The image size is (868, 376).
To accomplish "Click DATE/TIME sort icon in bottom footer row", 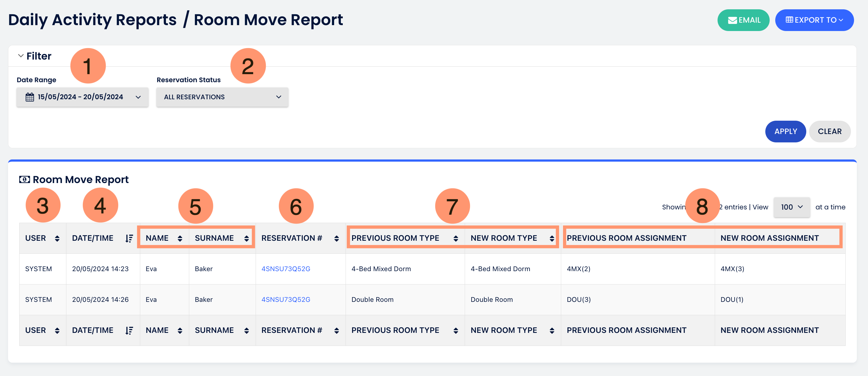I will click(129, 330).
